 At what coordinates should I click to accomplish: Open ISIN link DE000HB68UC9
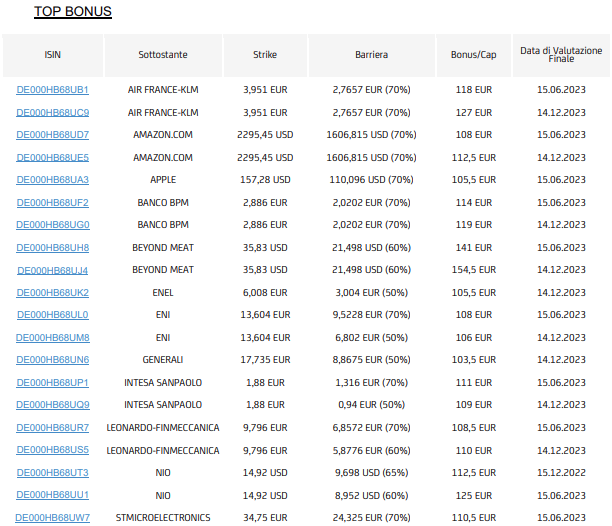53,113
